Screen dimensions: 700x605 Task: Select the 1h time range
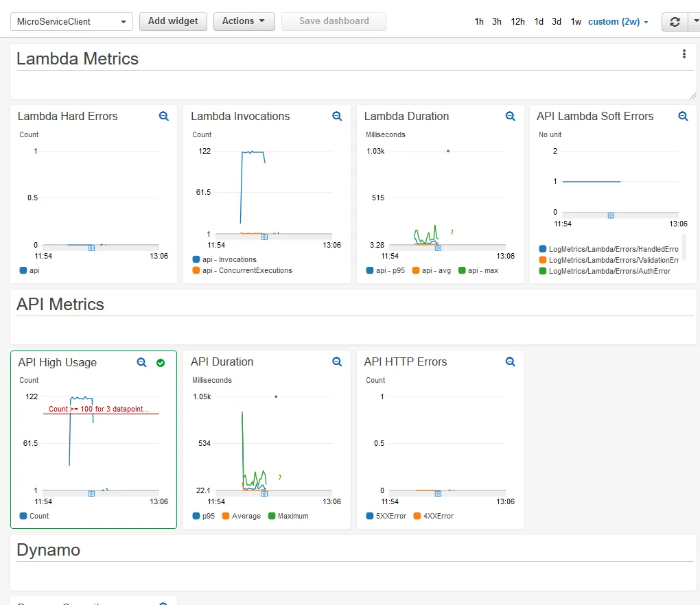click(x=479, y=22)
